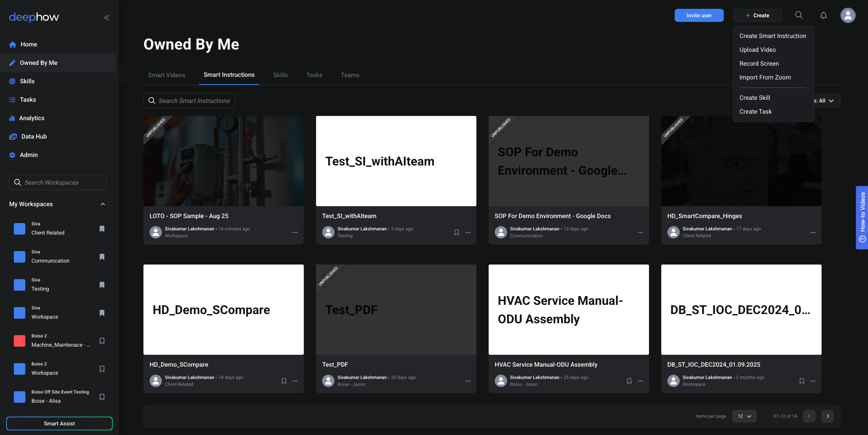Open Analytics from sidebar
The width and height of the screenshot is (868, 435).
(31, 118)
